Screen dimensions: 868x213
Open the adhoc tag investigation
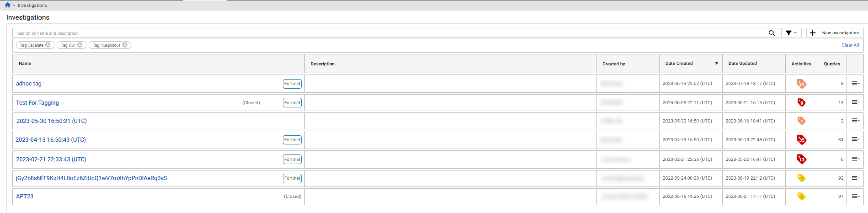tap(29, 84)
